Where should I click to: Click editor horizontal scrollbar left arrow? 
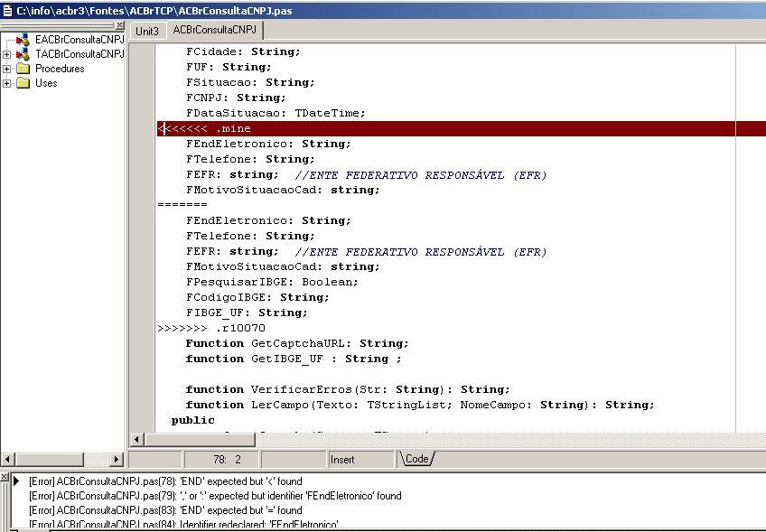(x=136, y=440)
